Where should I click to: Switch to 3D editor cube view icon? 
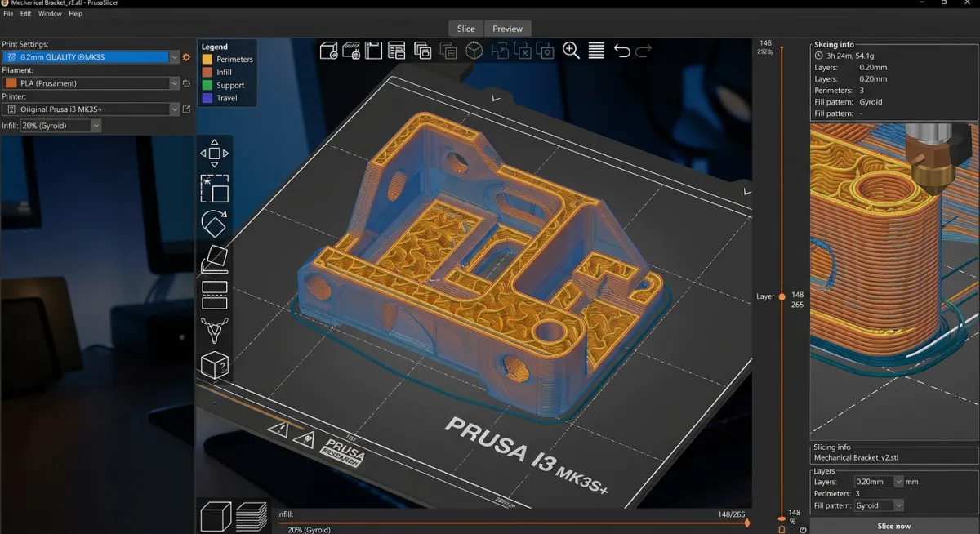click(x=216, y=517)
